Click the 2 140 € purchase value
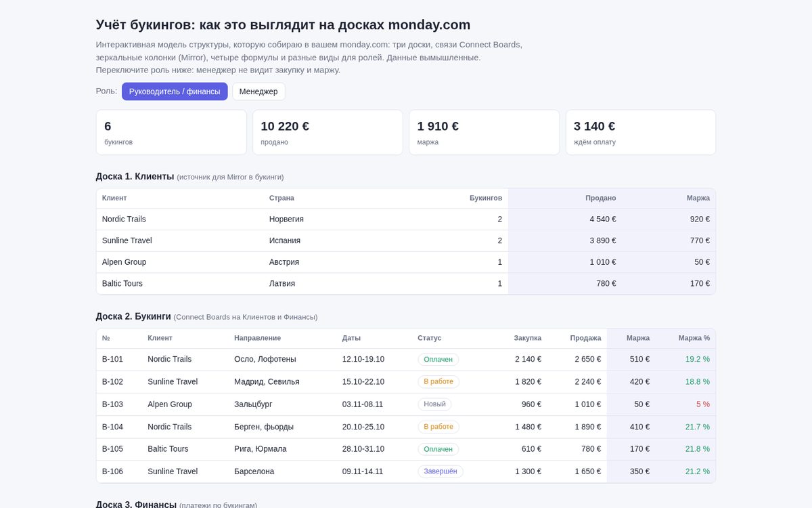This screenshot has height=508, width=812. point(528,360)
